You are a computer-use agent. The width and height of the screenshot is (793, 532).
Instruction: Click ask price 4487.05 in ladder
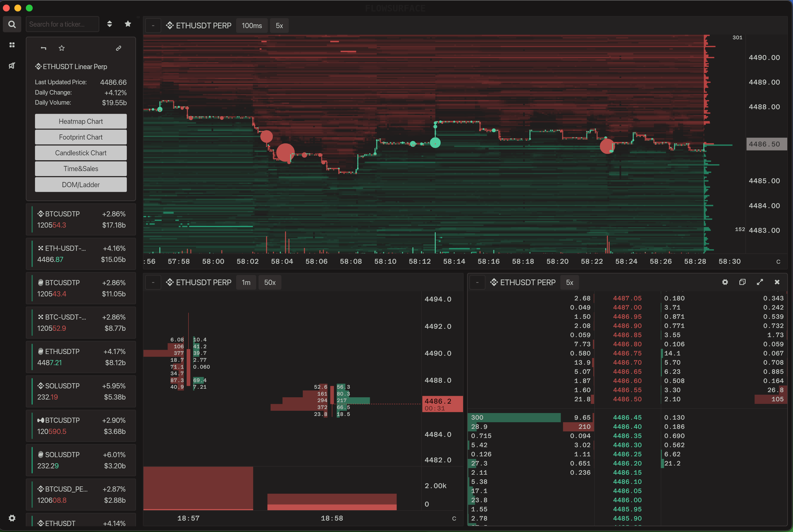(627, 298)
